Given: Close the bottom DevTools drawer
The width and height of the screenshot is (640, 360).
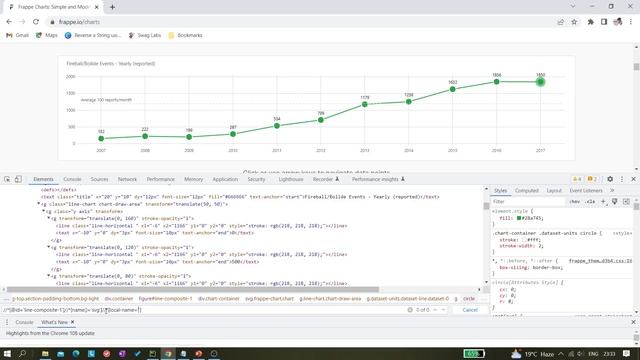Looking at the screenshot, I should [633, 322].
